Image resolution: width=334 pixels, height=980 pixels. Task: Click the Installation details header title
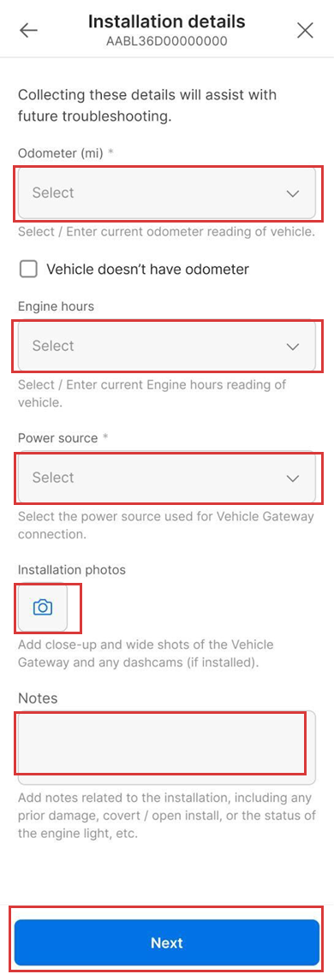point(166,22)
